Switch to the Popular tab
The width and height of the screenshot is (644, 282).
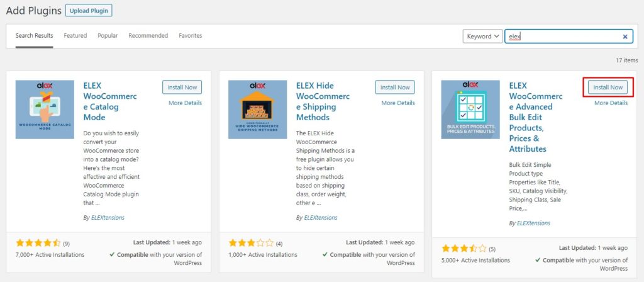(x=108, y=36)
